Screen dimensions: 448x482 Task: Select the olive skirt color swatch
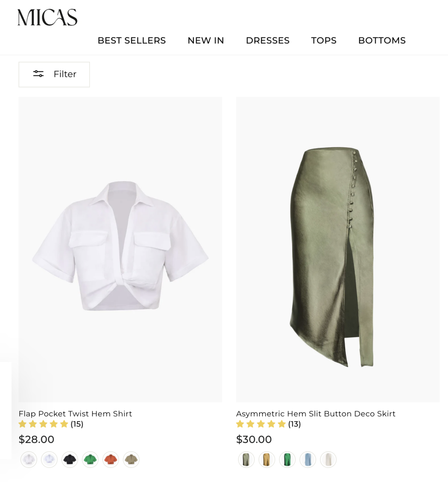tap(246, 459)
